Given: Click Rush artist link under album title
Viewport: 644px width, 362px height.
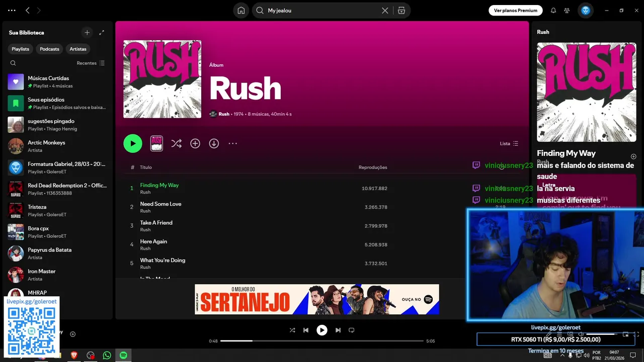Looking at the screenshot, I should [x=224, y=114].
